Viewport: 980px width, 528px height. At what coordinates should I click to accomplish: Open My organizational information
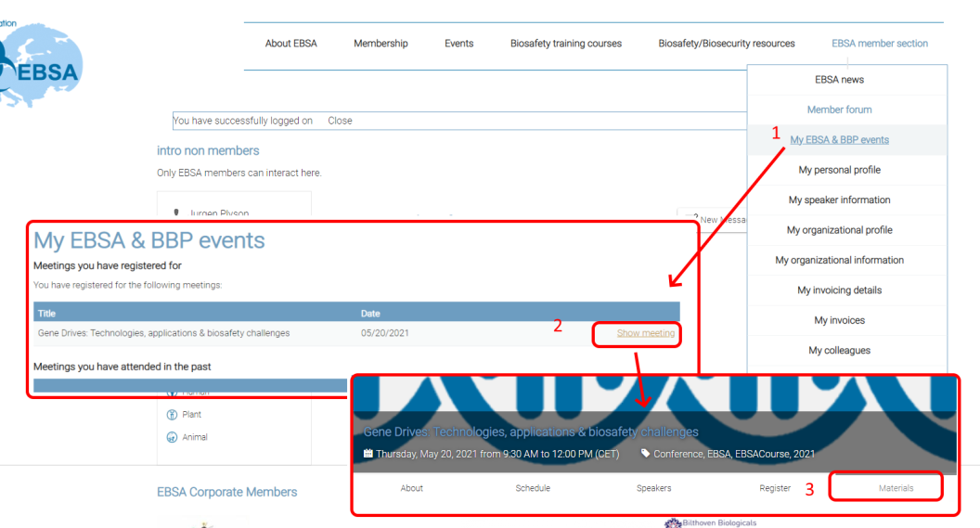point(839,260)
